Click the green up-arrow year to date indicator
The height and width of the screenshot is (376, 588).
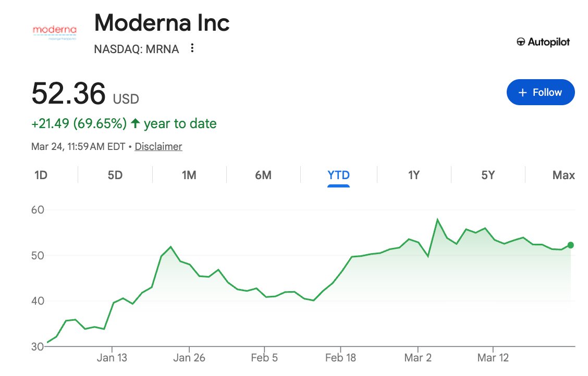coord(136,124)
